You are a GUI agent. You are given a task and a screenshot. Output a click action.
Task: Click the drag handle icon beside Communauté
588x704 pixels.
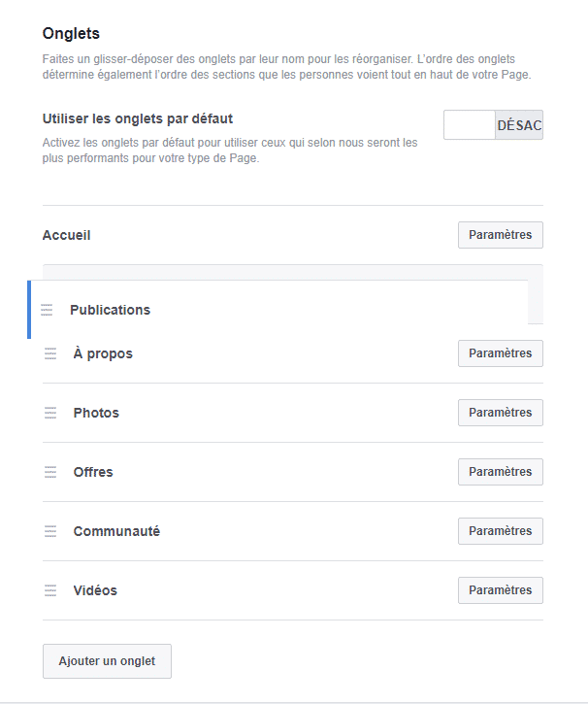50,531
